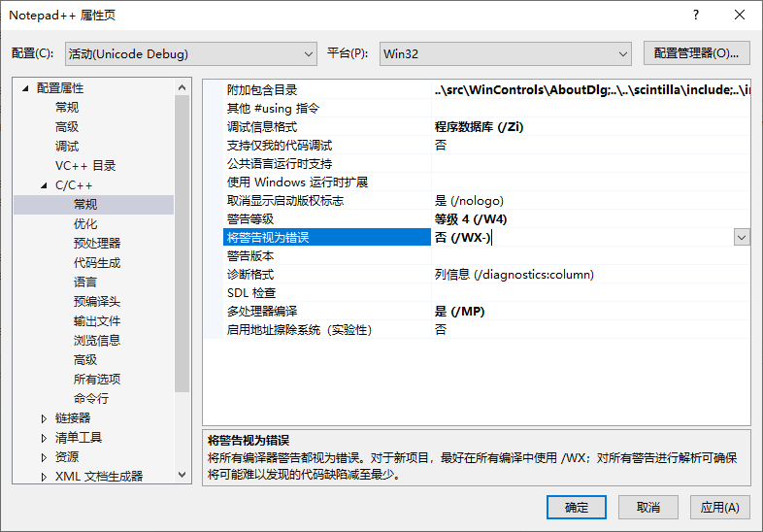Collapse the C/C++ tree node
The image size is (763, 532).
44,185
